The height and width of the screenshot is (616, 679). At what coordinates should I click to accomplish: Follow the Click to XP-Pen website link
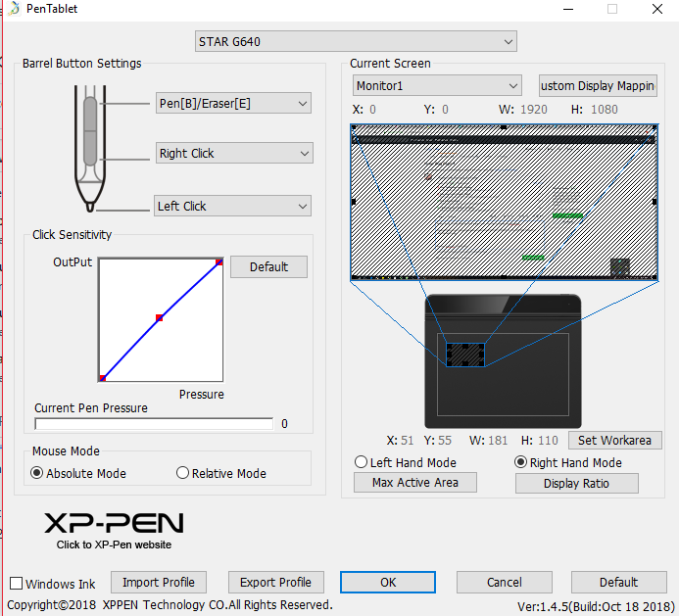click(114, 545)
